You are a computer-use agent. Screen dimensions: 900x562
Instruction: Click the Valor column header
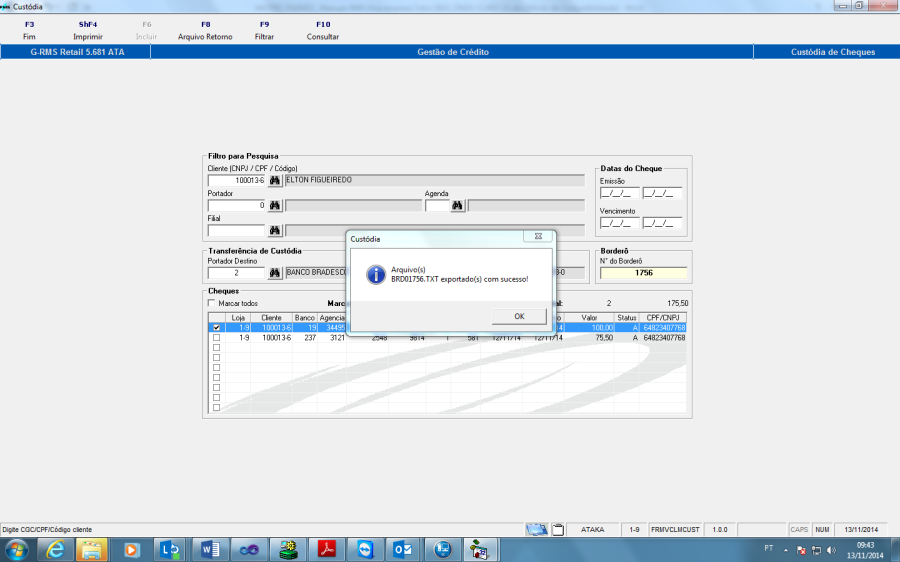point(589,317)
